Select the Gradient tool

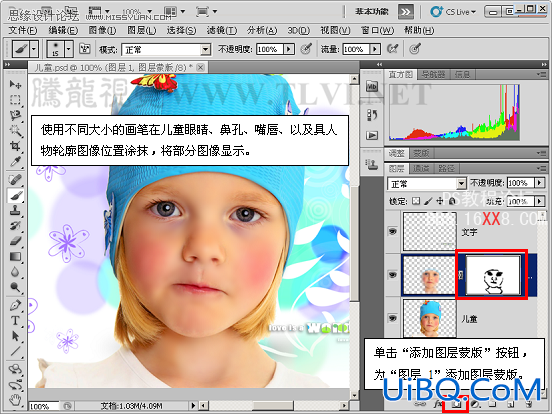point(15,257)
